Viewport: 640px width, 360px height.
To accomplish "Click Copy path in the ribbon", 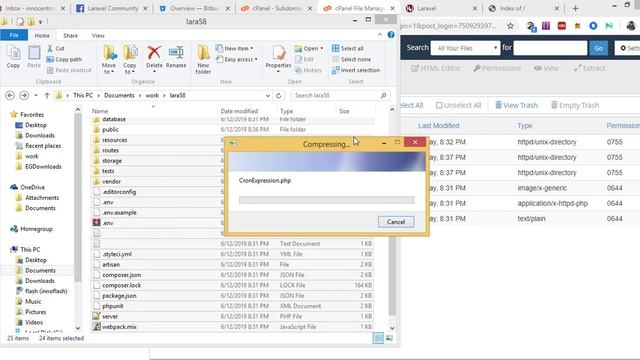I will [64, 59].
